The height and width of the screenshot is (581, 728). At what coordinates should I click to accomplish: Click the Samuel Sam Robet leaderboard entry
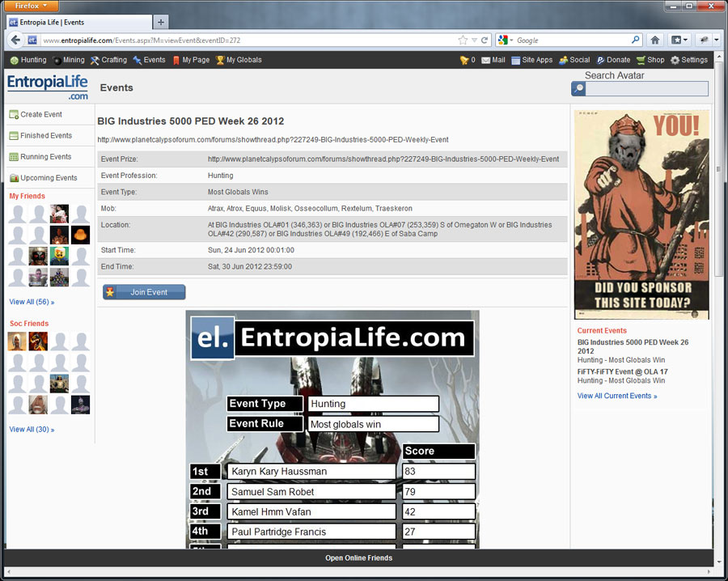[x=311, y=491]
